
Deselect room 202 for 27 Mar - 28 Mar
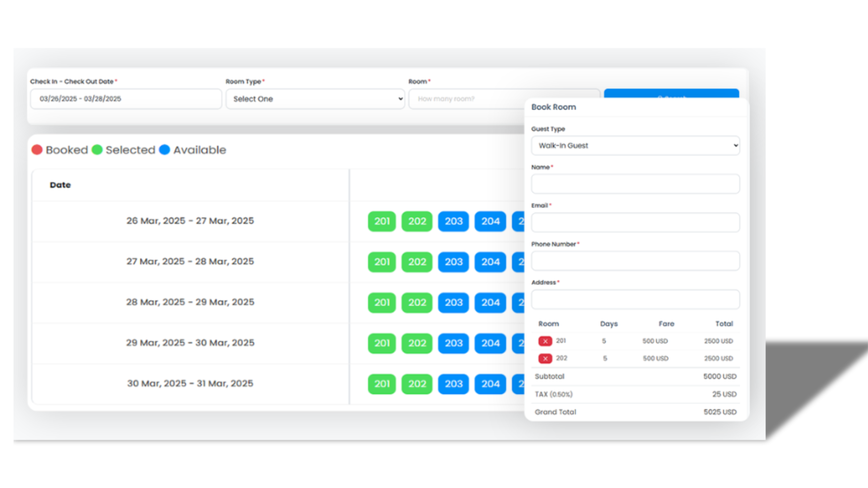pos(417,262)
